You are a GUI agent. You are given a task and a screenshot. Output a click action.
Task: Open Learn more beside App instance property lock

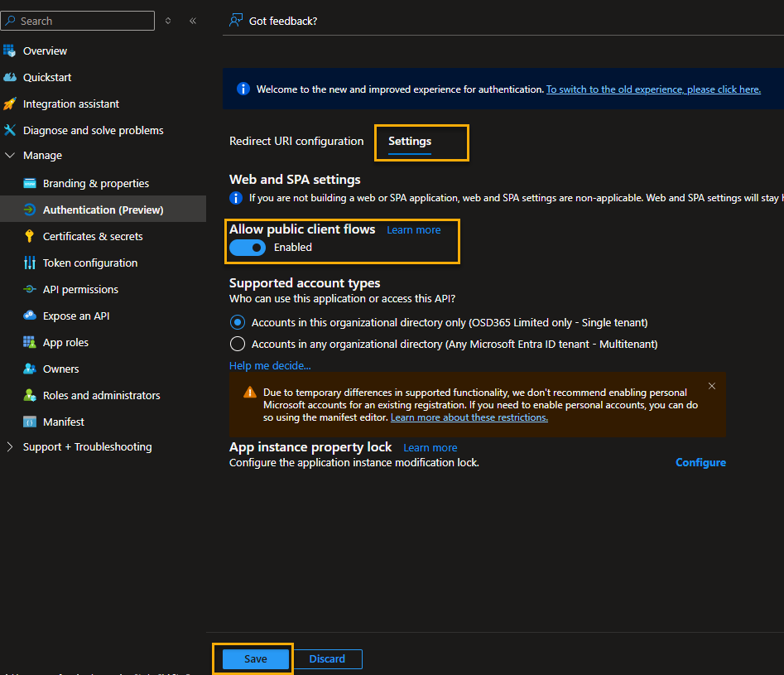430,447
